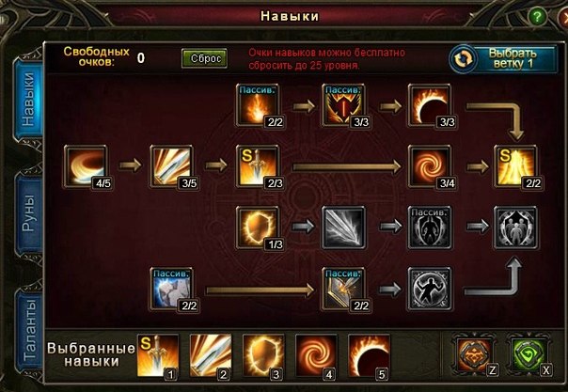
Task: Click the locked group shield skill icon
Action: point(515,227)
